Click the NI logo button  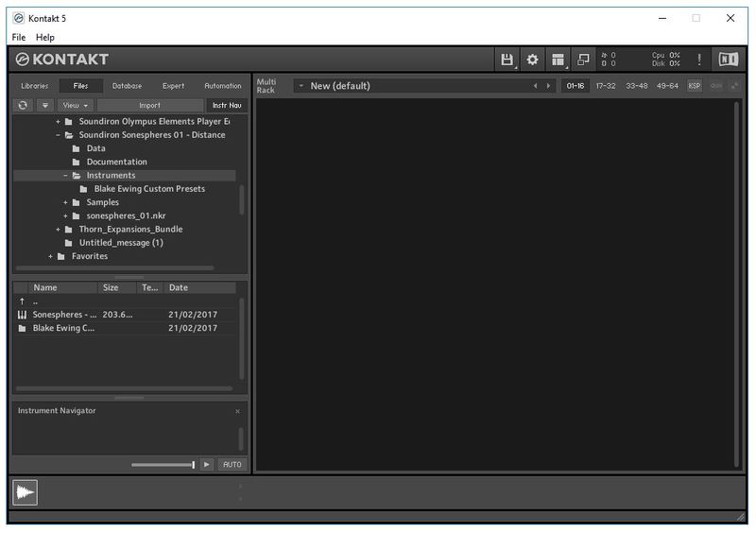[728, 60]
